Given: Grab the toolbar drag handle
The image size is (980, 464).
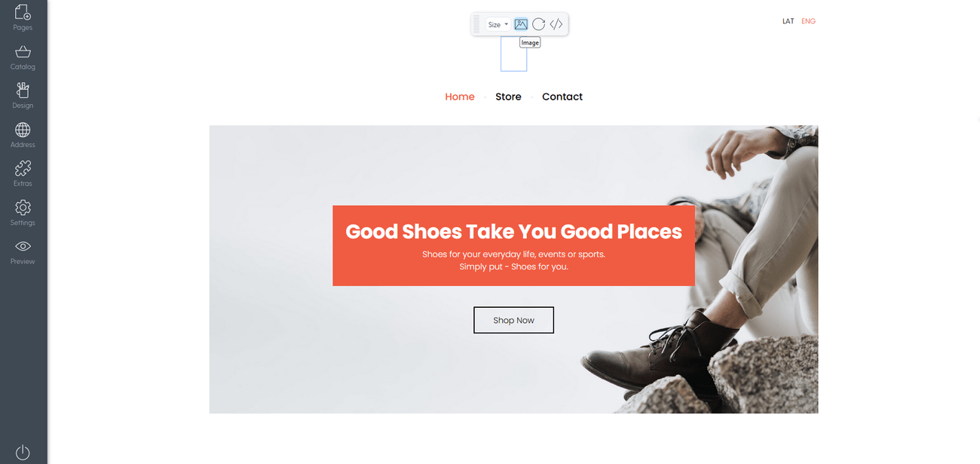Looking at the screenshot, I should (476, 24).
